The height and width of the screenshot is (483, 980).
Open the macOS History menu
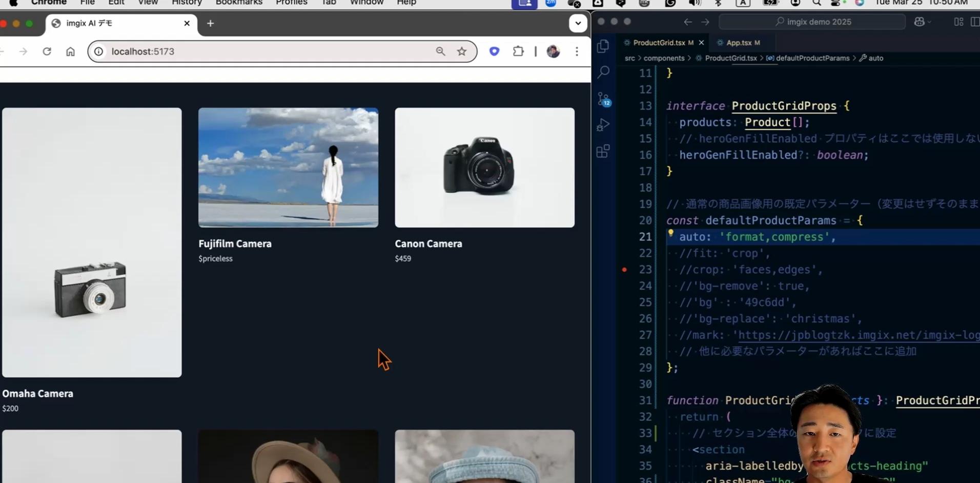pos(187,3)
